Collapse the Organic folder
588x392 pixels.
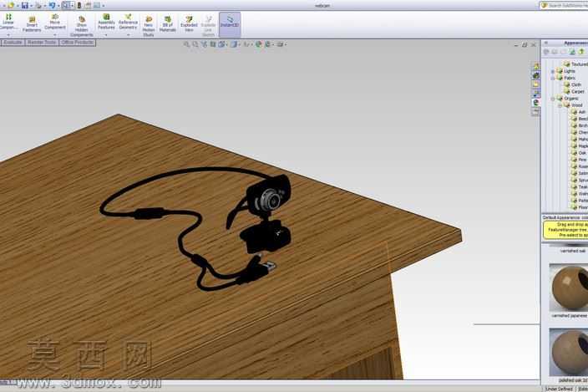tap(553, 99)
